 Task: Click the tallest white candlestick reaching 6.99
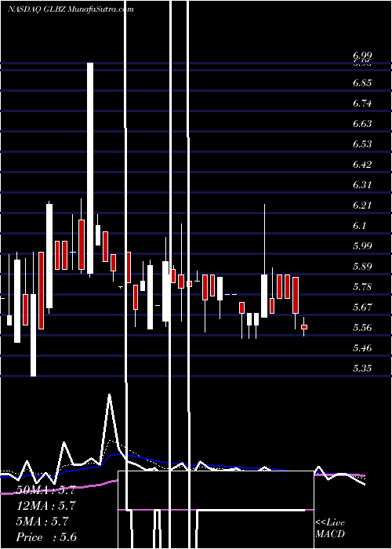90,168
